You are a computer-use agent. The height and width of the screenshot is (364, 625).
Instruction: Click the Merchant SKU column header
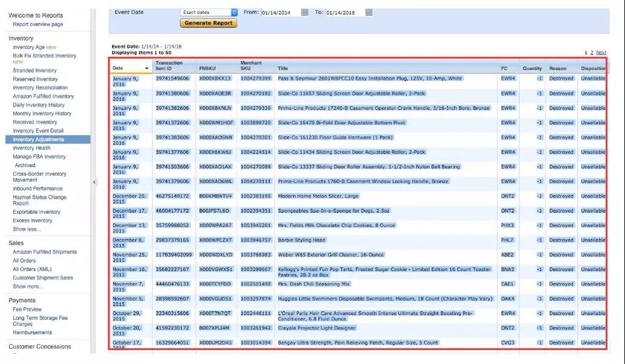(251, 66)
